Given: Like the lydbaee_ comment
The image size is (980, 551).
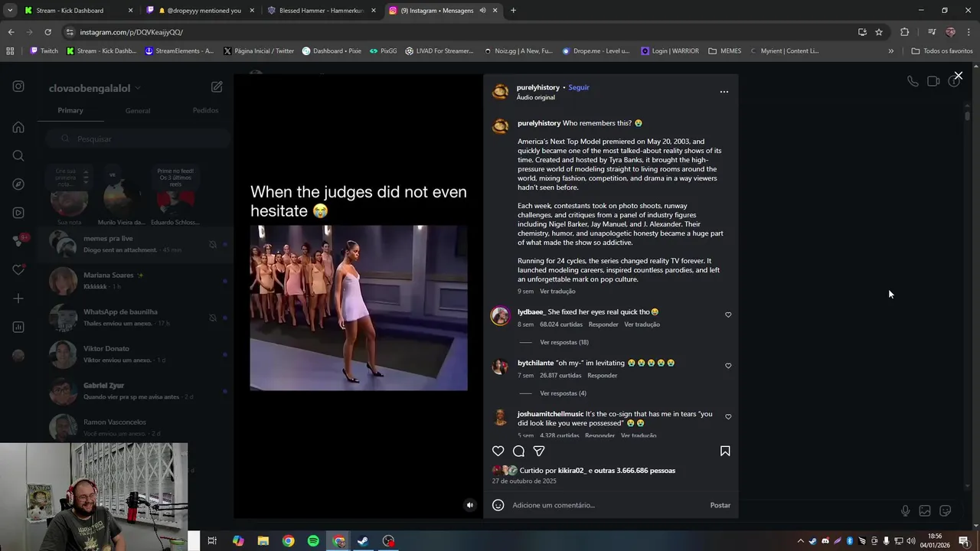Looking at the screenshot, I should [x=728, y=315].
